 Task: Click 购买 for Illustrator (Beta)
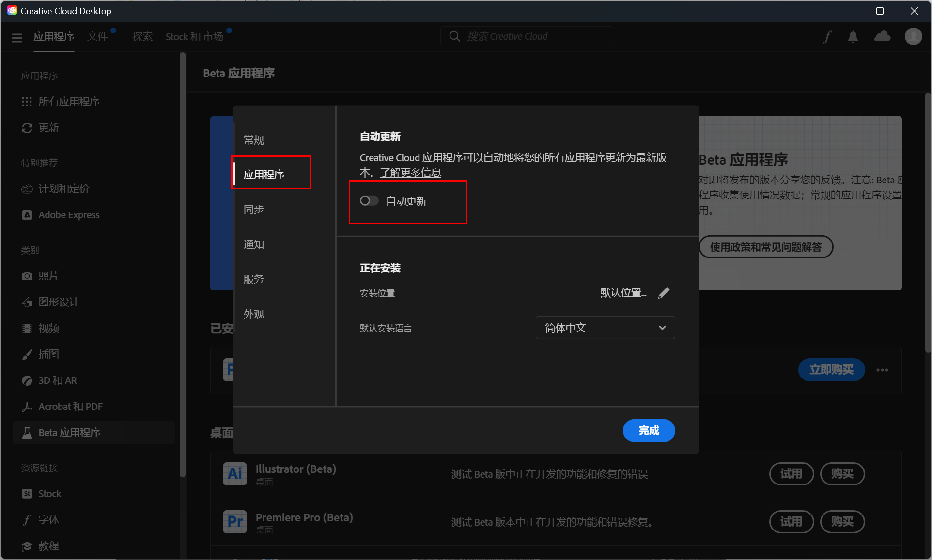point(842,473)
